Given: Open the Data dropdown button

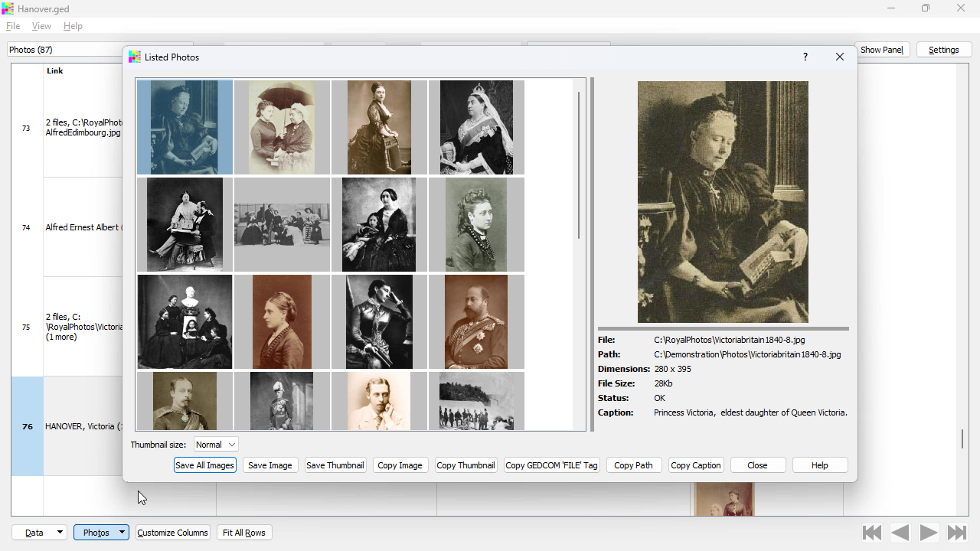Looking at the screenshot, I should click(40, 533).
